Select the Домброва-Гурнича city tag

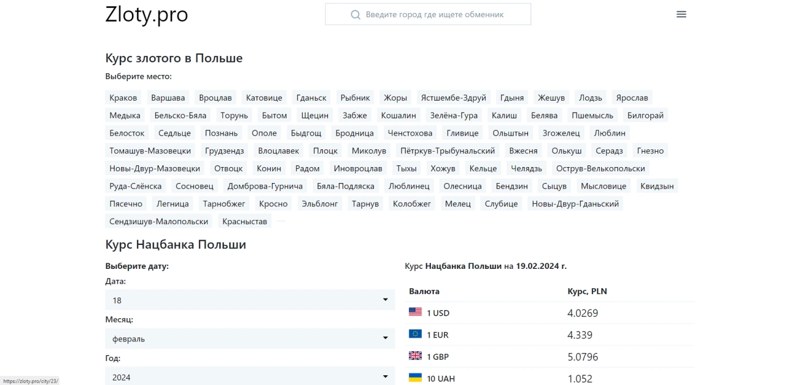pyautogui.click(x=265, y=186)
